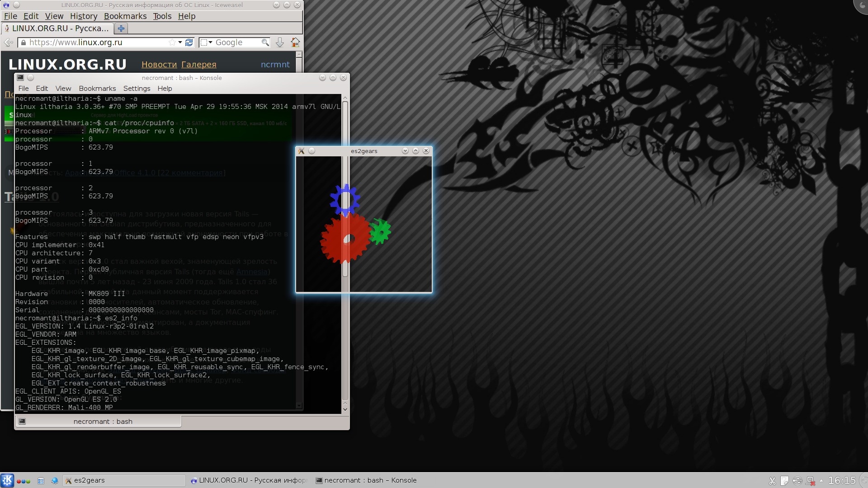Screen dimensions: 868x488
Task: Open the Klipper scissors clipboard tray icon
Action: 772,481
